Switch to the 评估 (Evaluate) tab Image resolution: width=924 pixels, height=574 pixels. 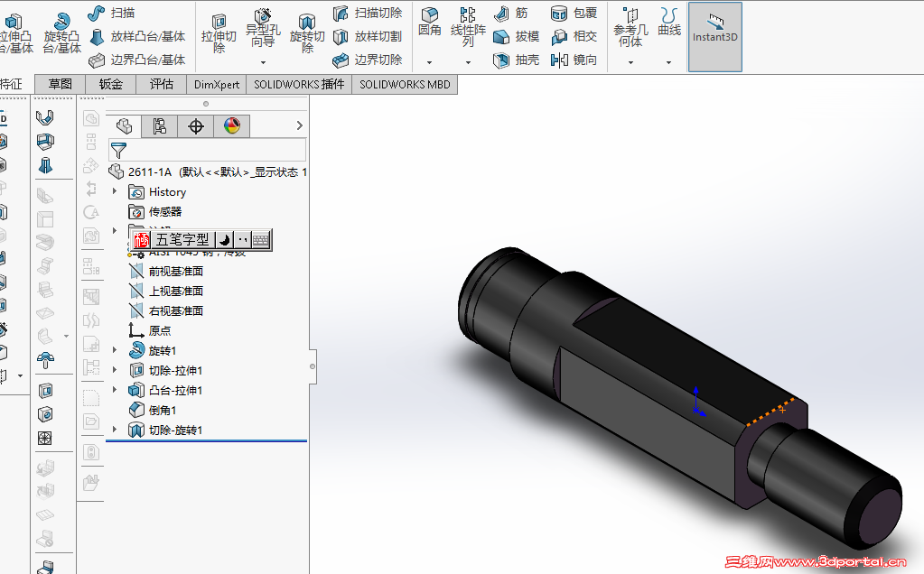click(x=161, y=83)
